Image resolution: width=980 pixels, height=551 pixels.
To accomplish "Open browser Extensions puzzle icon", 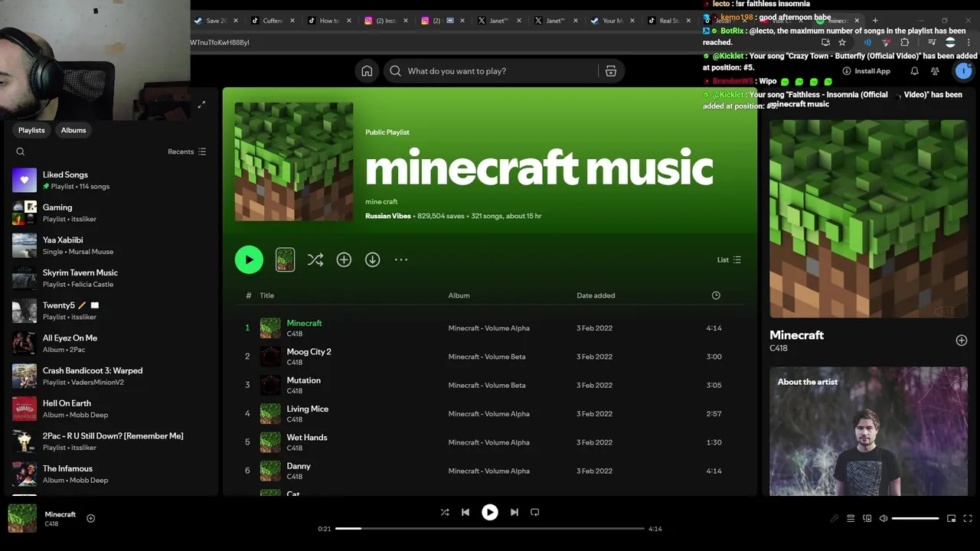I will (905, 43).
